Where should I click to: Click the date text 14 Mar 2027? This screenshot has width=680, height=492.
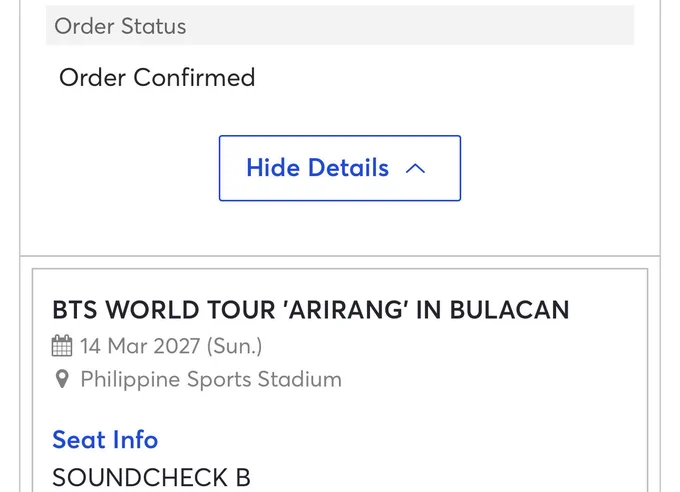click(x=140, y=346)
